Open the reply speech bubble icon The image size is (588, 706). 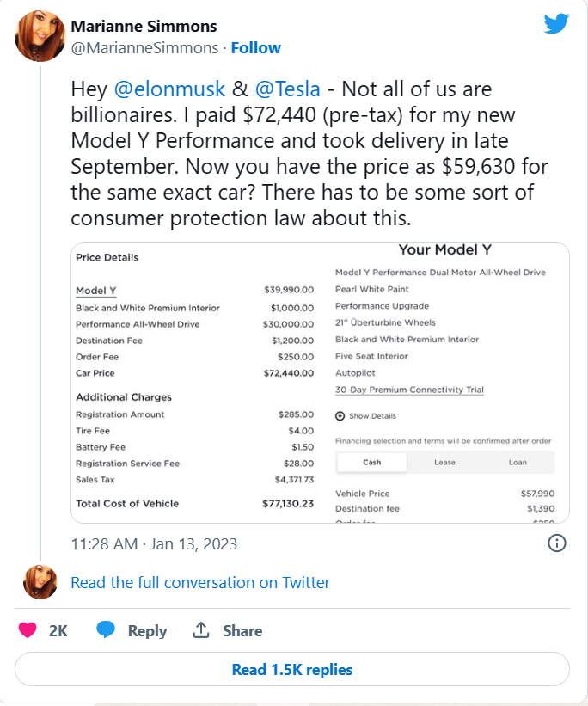105,630
